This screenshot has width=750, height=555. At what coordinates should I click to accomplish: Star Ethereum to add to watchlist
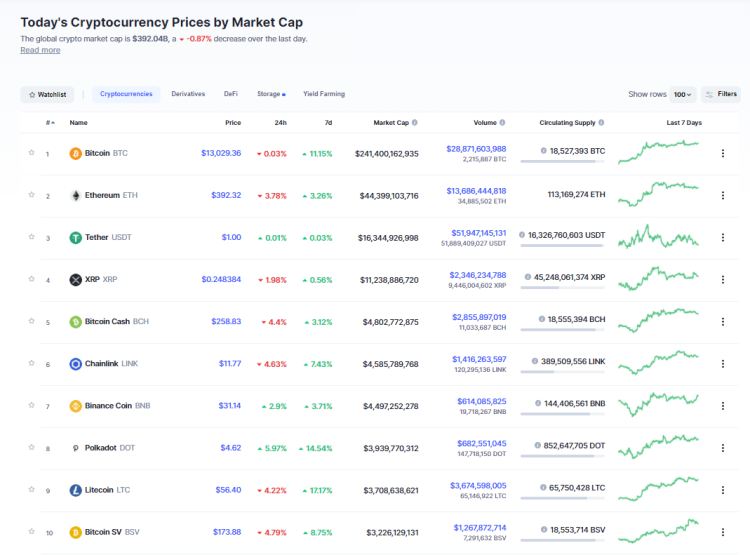pos(32,195)
